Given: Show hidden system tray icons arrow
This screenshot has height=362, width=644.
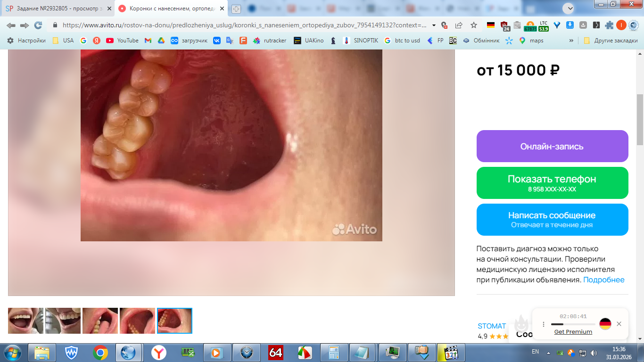Looking at the screenshot, I should point(548,353).
